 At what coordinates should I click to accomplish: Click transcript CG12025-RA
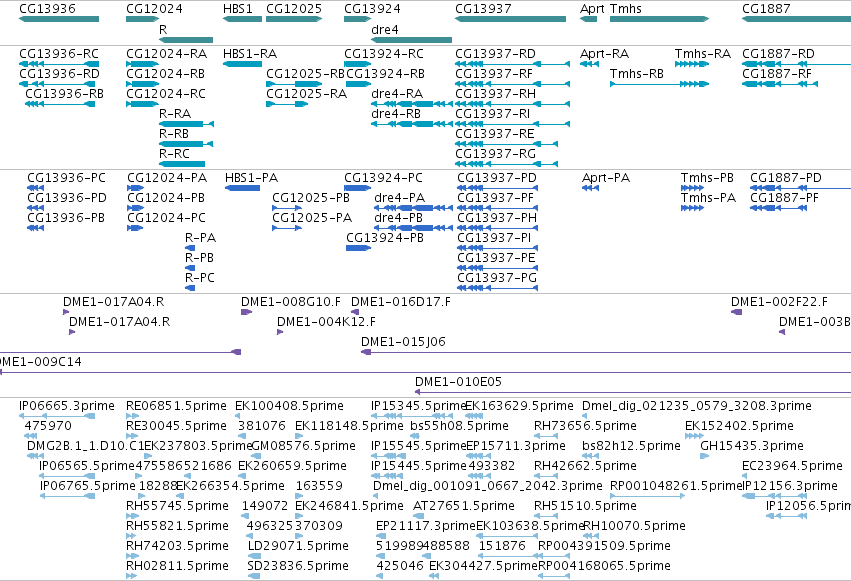[307, 94]
